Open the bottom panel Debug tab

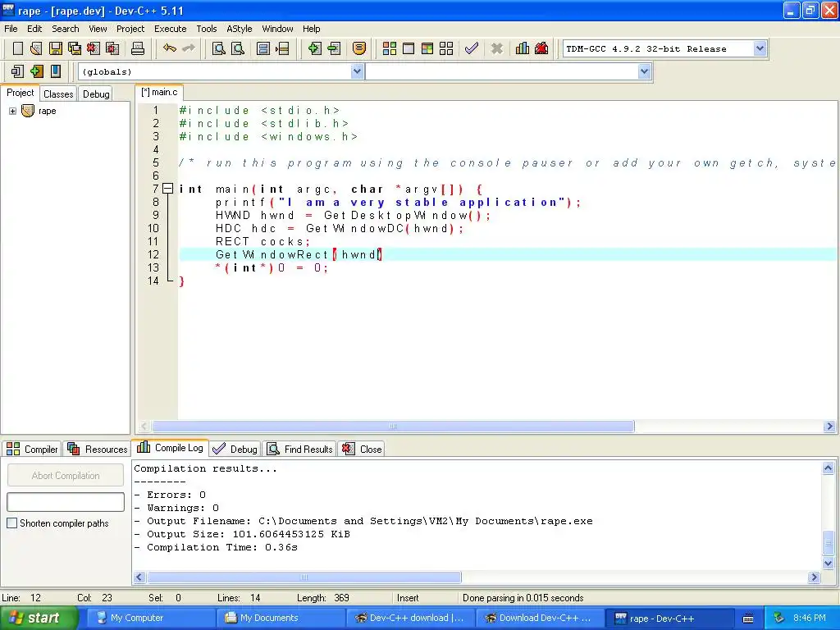(x=235, y=449)
